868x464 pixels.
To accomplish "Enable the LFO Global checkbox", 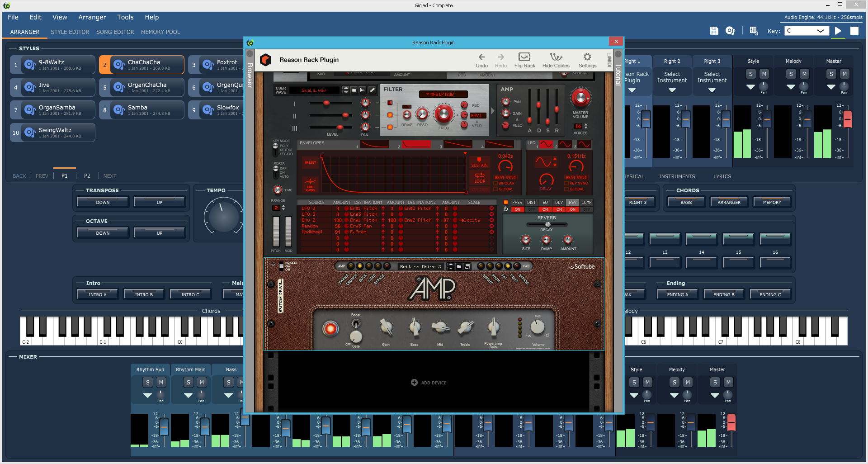I will pos(567,189).
